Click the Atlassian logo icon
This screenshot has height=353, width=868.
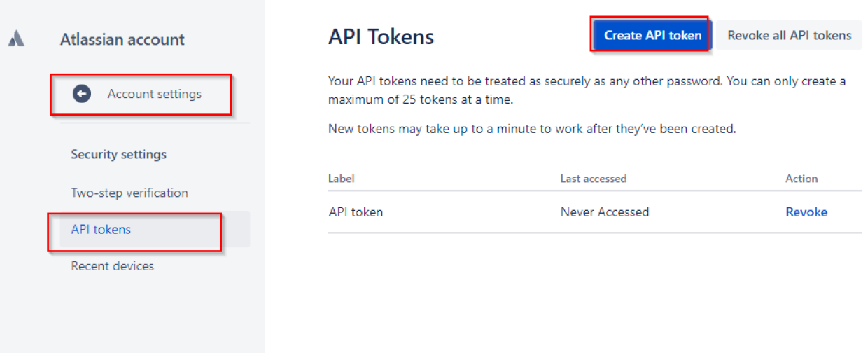(x=16, y=39)
